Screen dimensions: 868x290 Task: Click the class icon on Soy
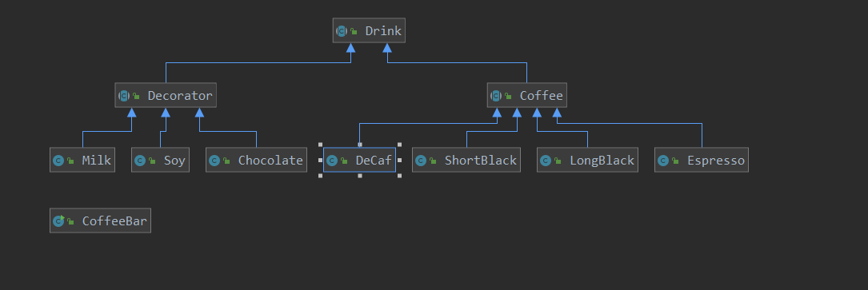point(140,161)
